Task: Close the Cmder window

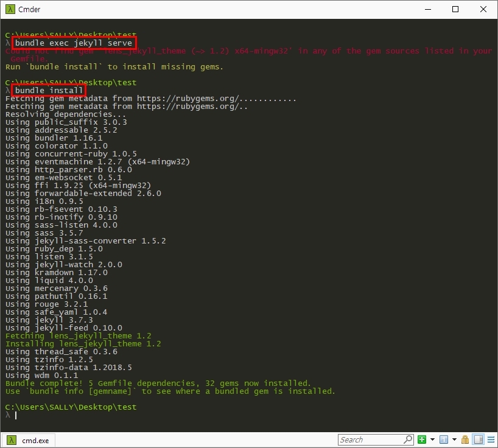Action: click(483, 9)
